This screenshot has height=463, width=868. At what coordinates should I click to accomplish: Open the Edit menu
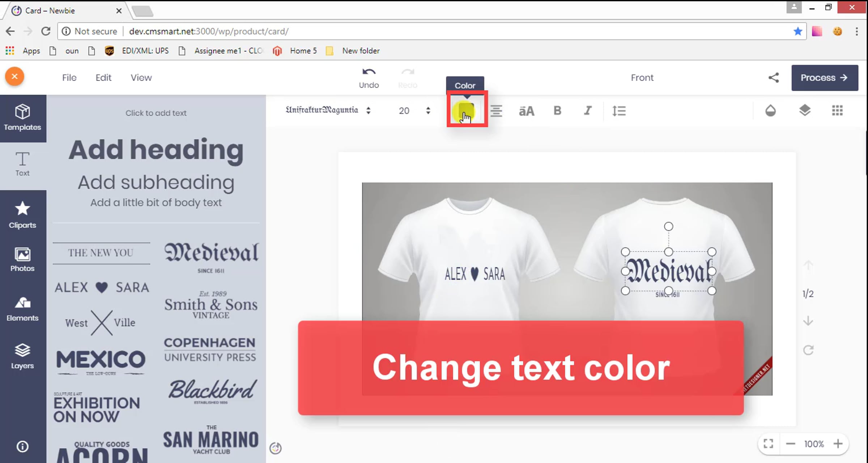tap(103, 78)
